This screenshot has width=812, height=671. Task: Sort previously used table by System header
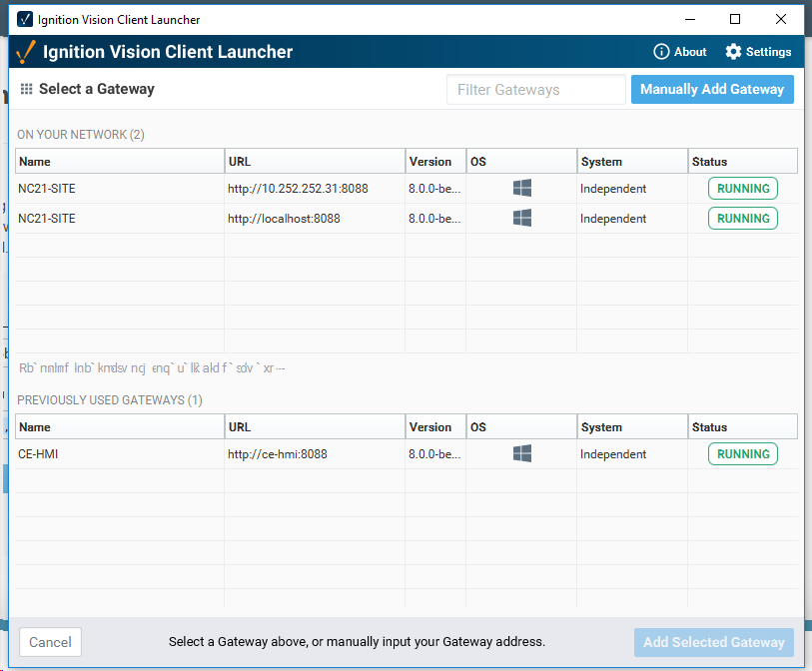coord(632,427)
